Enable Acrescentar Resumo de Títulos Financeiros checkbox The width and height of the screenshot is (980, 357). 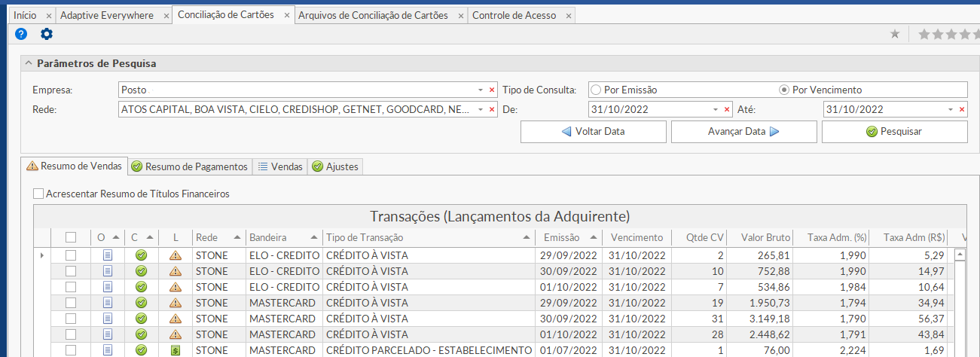(x=38, y=194)
